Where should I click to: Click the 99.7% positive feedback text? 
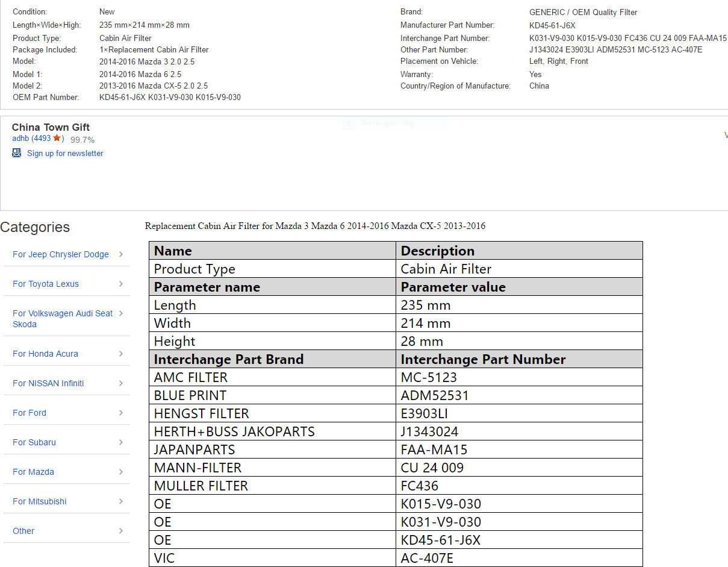tap(82, 139)
